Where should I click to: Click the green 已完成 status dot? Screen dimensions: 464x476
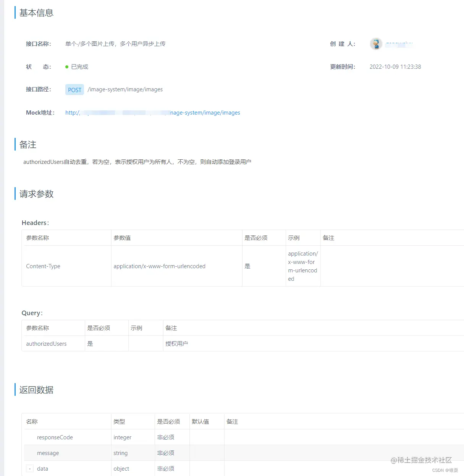point(67,66)
